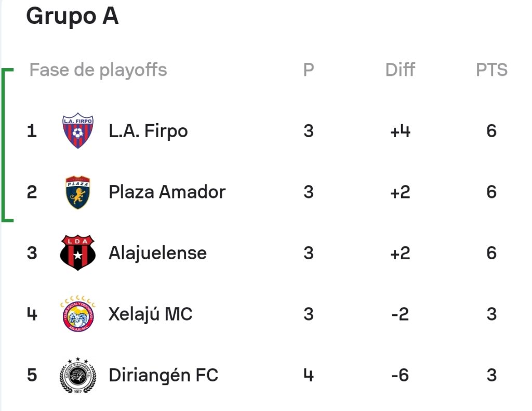Image resolution: width=532 pixels, height=411 pixels.
Task: Click Diriangén FC's -6 goal difference
Action: [x=400, y=375]
